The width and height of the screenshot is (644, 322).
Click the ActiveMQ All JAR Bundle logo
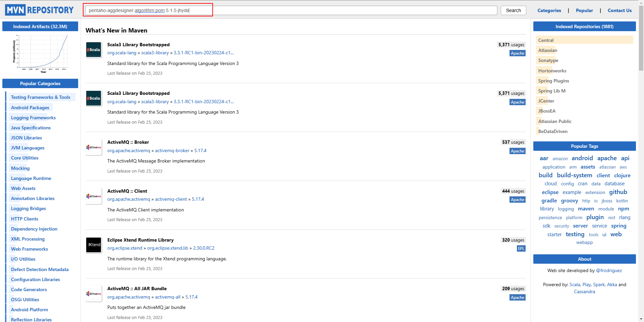(94, 294)
